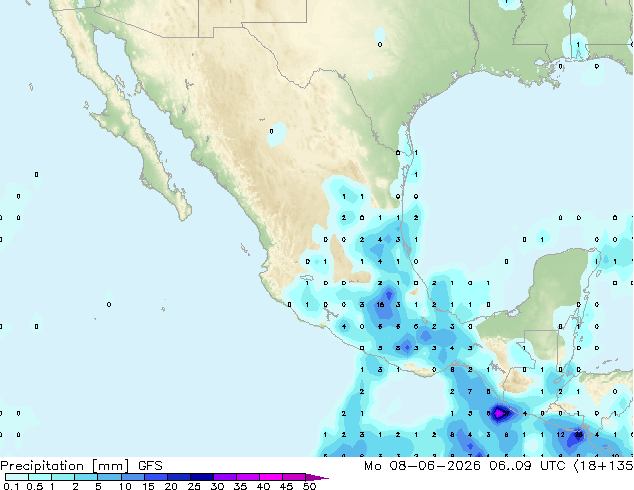Click the '[mm]' unit label
Screen dimensions: 634x490
coord(111,466)
